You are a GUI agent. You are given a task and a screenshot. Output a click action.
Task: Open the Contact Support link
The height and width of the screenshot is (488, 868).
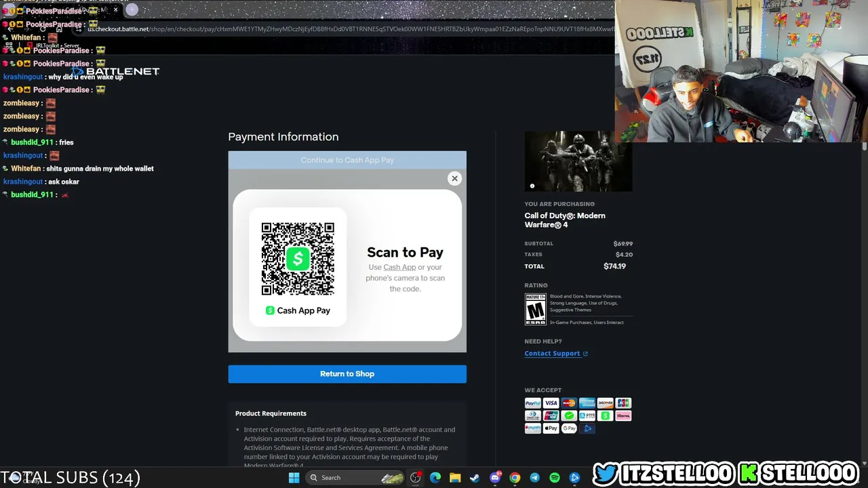pos(556,354)
